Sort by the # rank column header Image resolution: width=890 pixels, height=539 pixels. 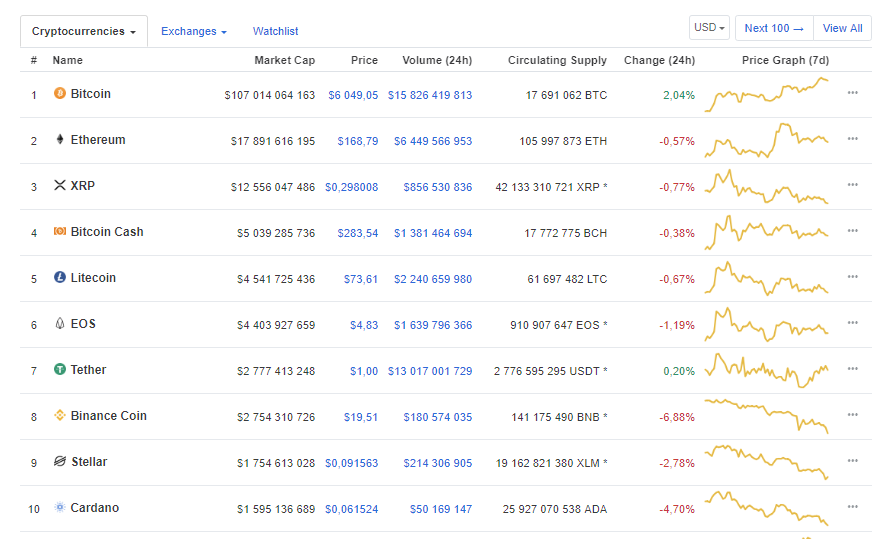point(34,60)
